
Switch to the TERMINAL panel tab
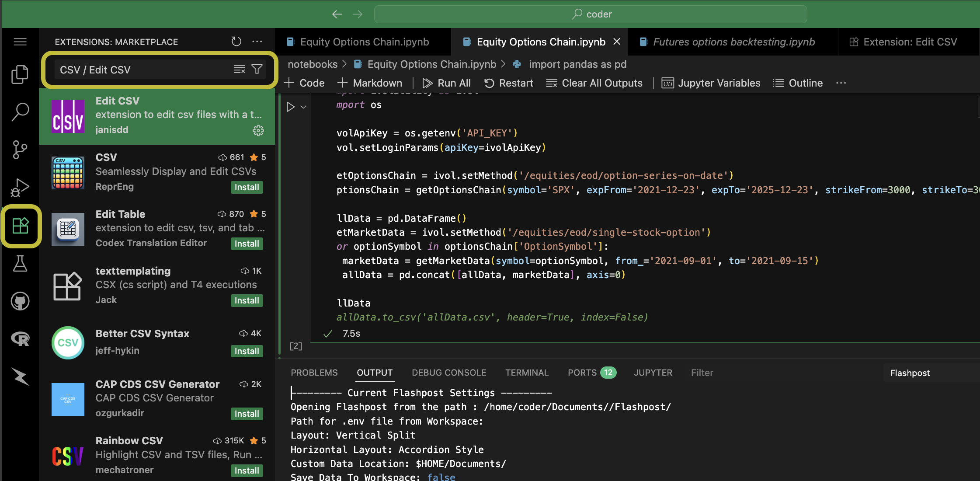527,373
